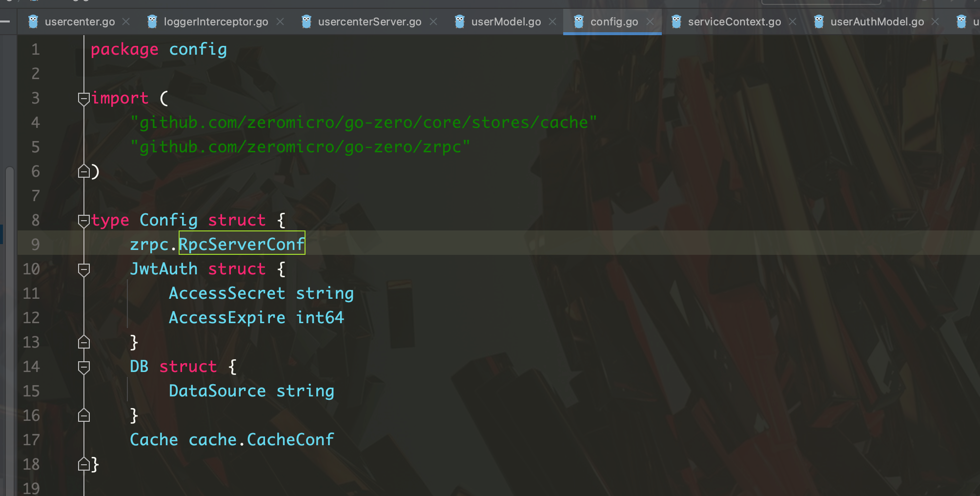Select the config.go tab
The image size is (980, 496).
[x=614, y=21]
